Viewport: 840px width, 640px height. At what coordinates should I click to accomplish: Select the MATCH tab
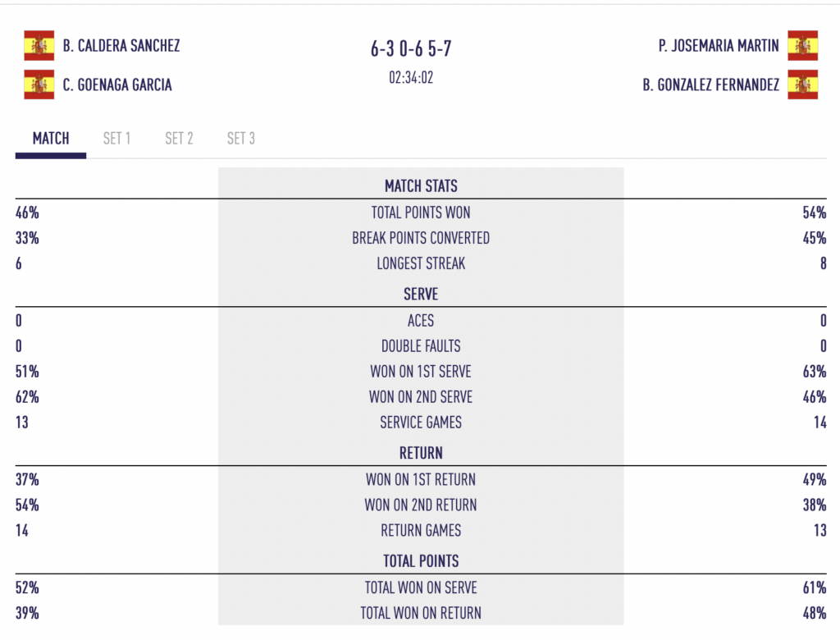(x=51, y=139)
